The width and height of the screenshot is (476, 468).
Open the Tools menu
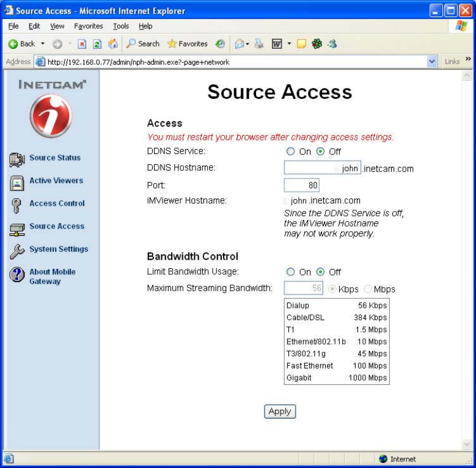pos(121,26)
